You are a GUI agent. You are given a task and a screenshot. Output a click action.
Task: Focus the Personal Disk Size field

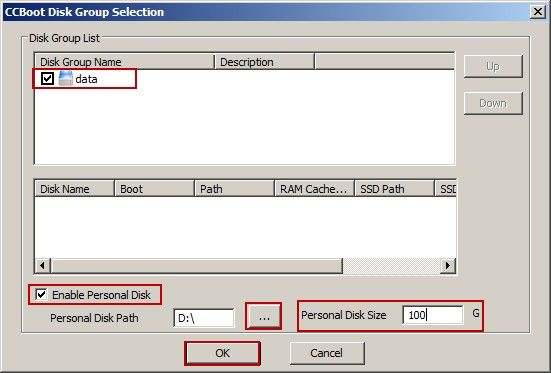tap(433, 315)
